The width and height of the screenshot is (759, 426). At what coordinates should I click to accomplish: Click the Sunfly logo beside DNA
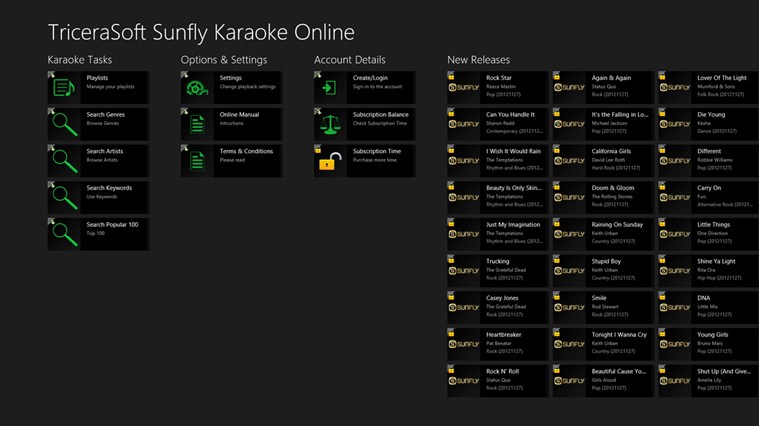pyautogui.click(x=675, y=308)
